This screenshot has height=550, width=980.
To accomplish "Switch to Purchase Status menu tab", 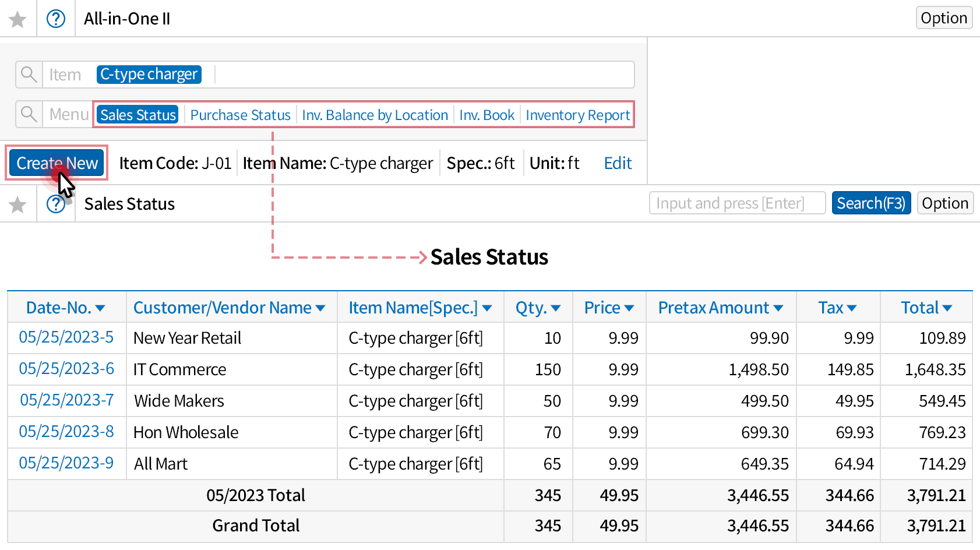I will tap(240, 115).
